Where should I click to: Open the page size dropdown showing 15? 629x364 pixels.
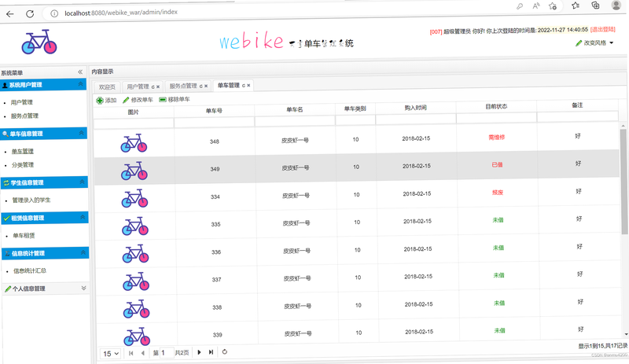point(110,354)
